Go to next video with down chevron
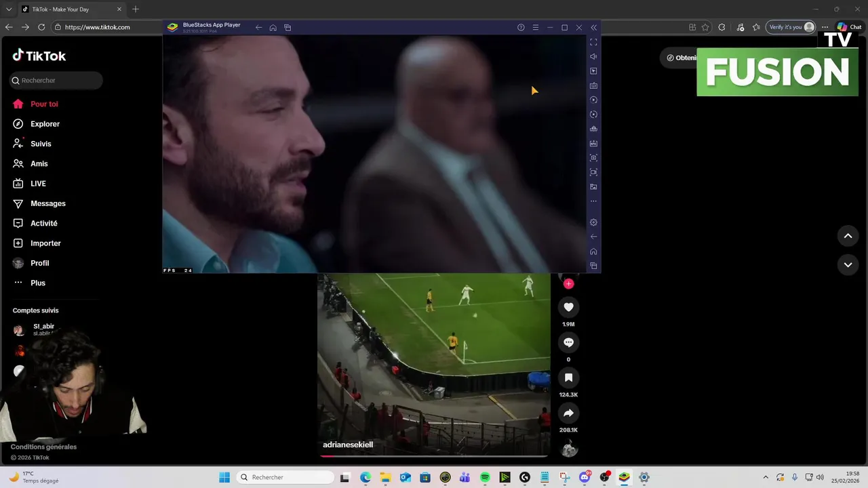The width and height of the screenshot is (868, 488). pos(848,265)
